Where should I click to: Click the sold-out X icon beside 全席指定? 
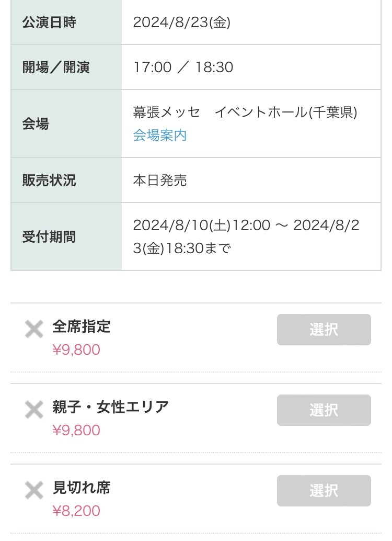(x=34, y=330)
